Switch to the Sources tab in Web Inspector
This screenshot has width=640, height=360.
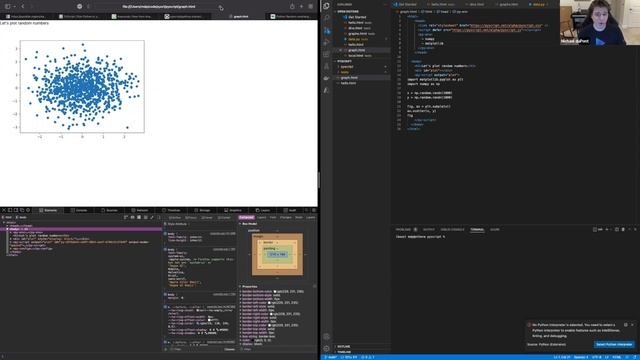coord(109,210)
